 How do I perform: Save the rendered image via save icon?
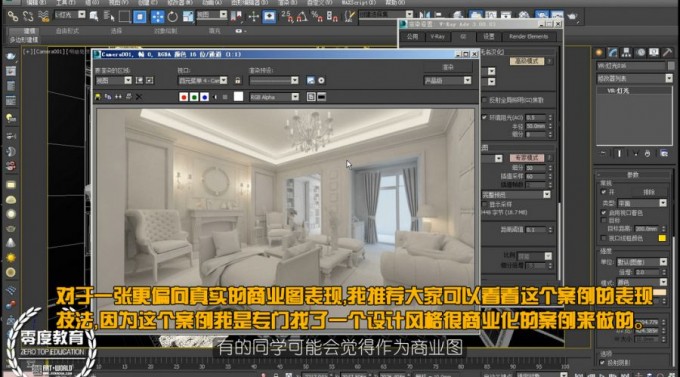click(x=98, y=97)
